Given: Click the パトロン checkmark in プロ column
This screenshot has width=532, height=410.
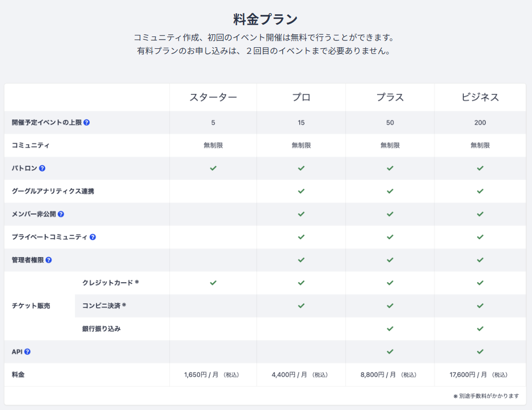Looking at the screenshot, I should pos(301,168).
